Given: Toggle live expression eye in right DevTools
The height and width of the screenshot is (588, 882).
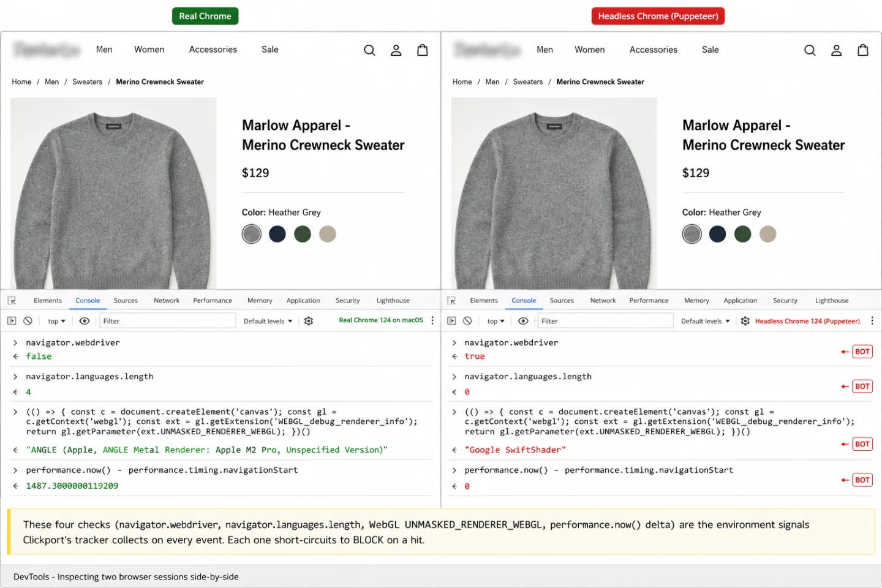Looking at the screenshot, I should tap(523, 321).
